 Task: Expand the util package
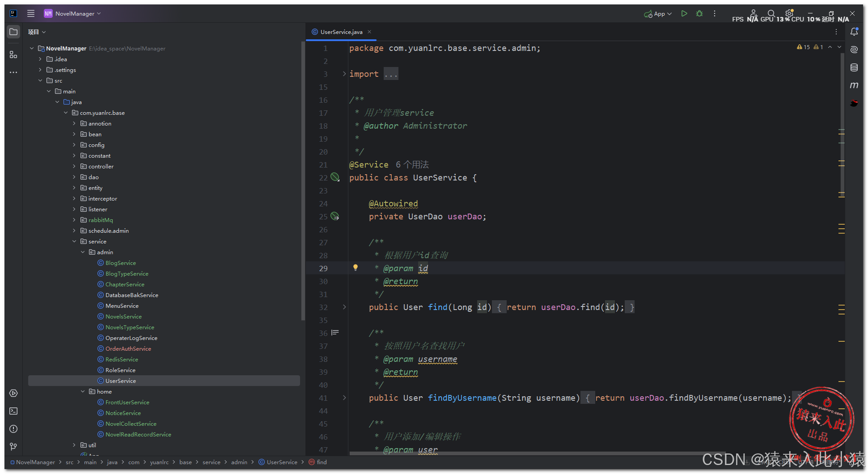click(x=74, y=445)
